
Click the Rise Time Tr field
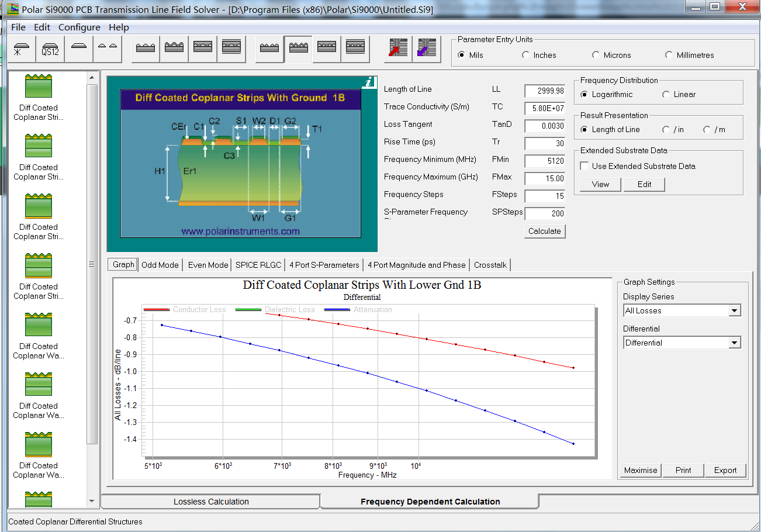coord(545,143)
